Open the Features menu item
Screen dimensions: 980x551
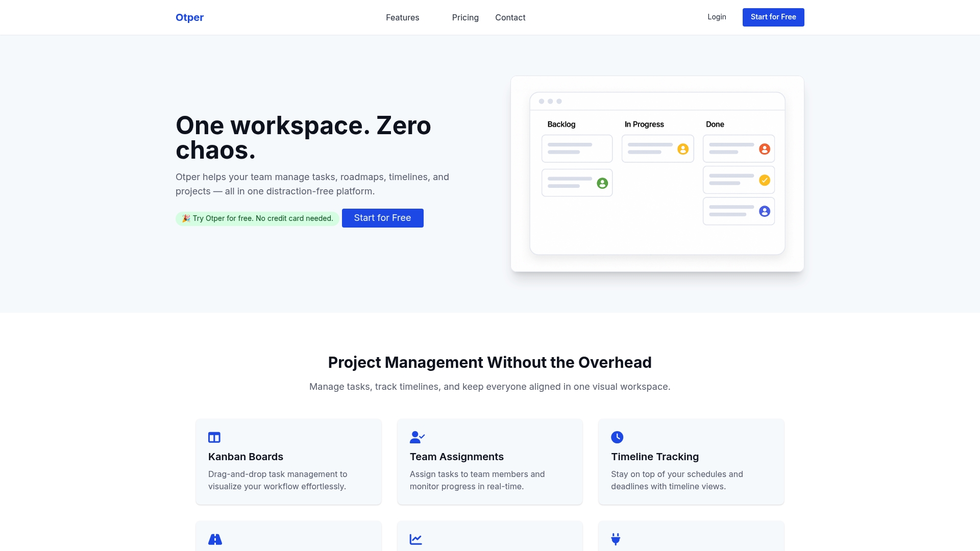click(x=402, y=17)
